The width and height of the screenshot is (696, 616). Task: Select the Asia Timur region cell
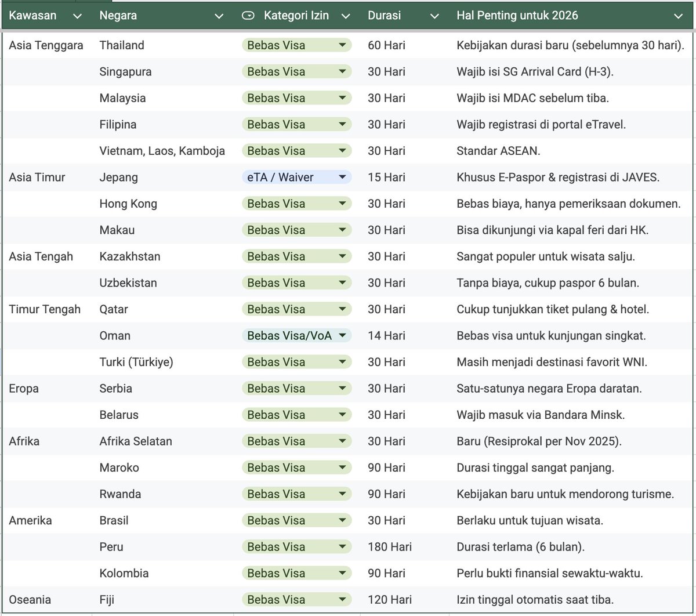pos(46,177)
